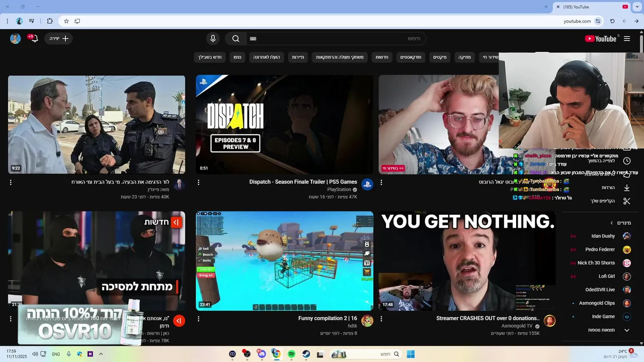Open the police interview video thumbnail 9:22
Viewport: 644px width, 362px height.
97,125
